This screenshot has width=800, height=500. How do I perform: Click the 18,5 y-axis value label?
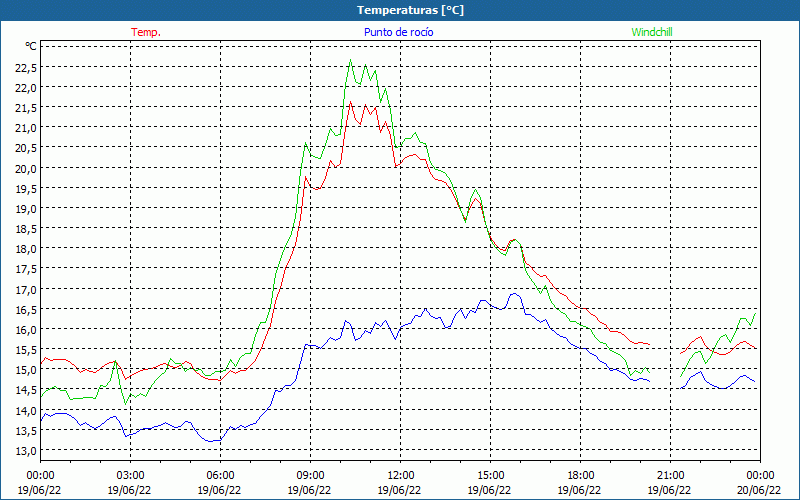pos(26,229)
